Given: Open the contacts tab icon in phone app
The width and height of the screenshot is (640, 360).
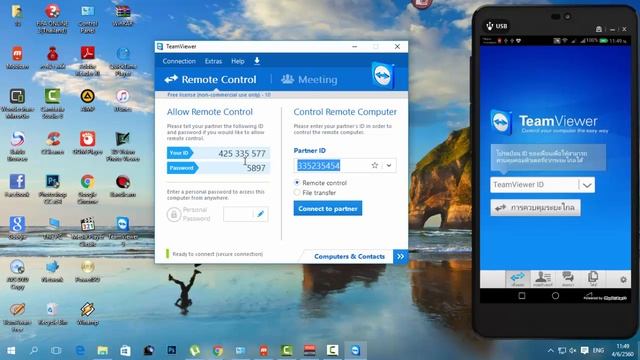Looking at the screenshot, I should click(x=542, y=279).
